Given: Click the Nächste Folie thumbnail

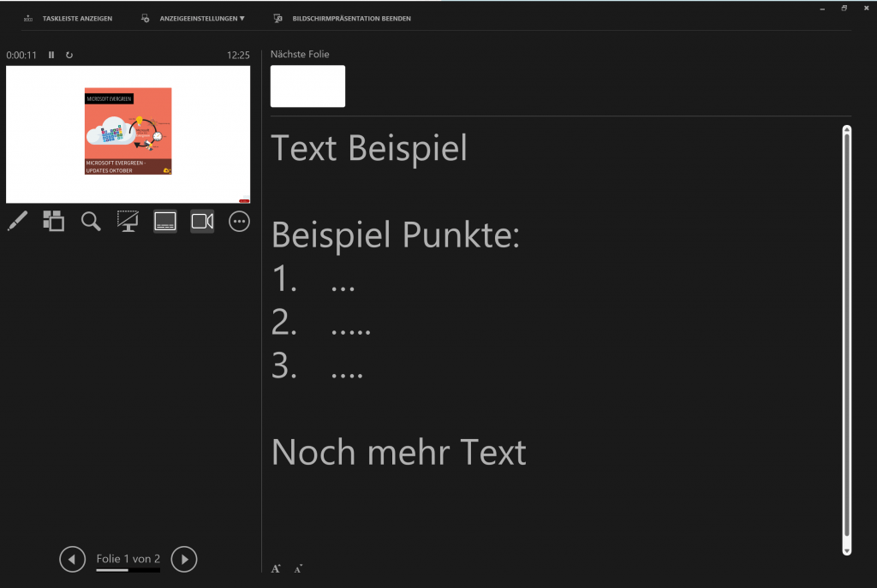Looking at the screenshot, I should tap(307, 86).
